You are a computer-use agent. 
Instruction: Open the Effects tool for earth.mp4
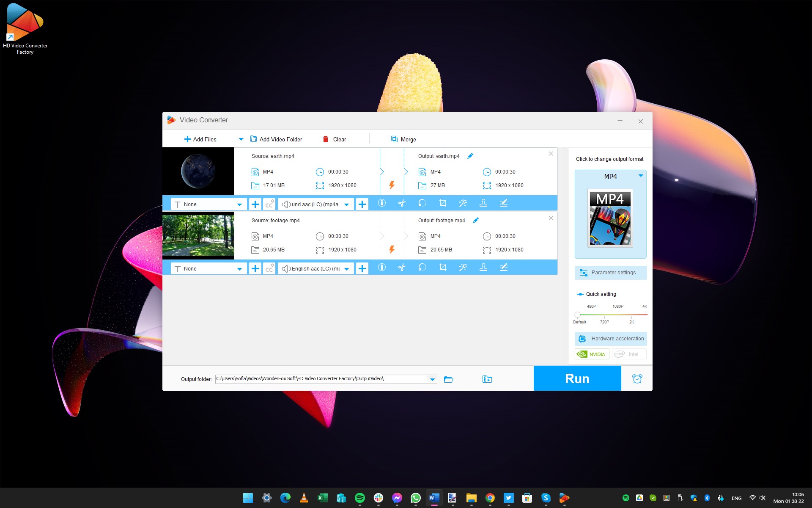[463, 203]
